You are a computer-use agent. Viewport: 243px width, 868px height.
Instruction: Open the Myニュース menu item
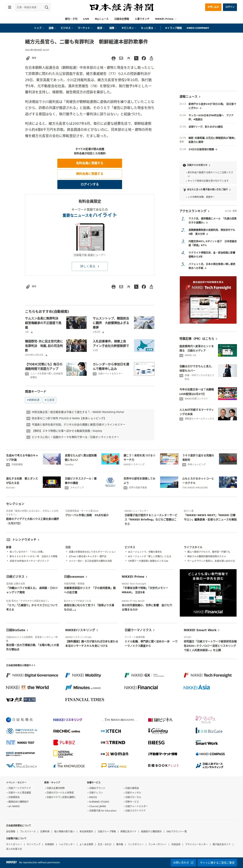click(x=102, y=19)
